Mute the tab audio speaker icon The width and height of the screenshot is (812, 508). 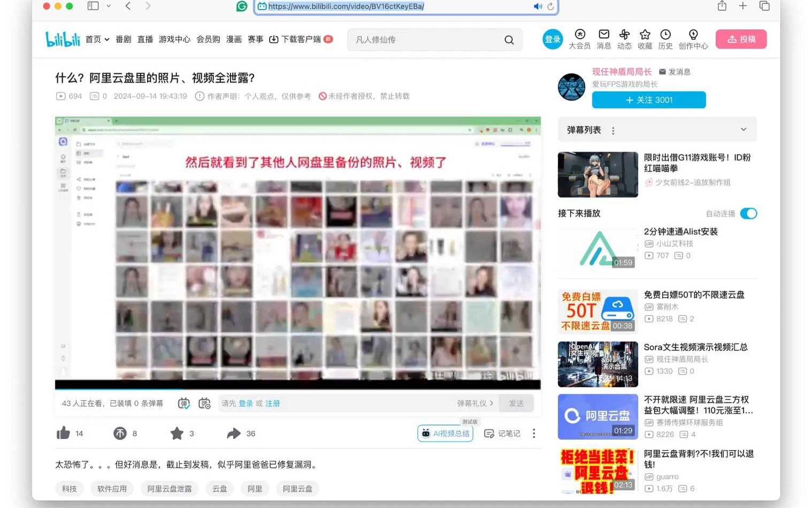click(x=538, y=6)
